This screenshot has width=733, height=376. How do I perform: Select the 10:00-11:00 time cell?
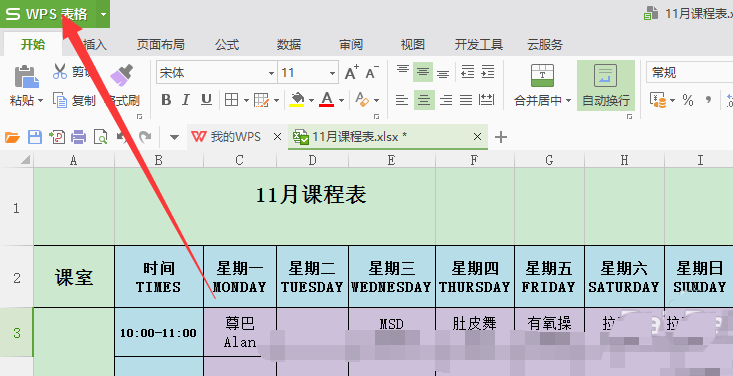158,333
